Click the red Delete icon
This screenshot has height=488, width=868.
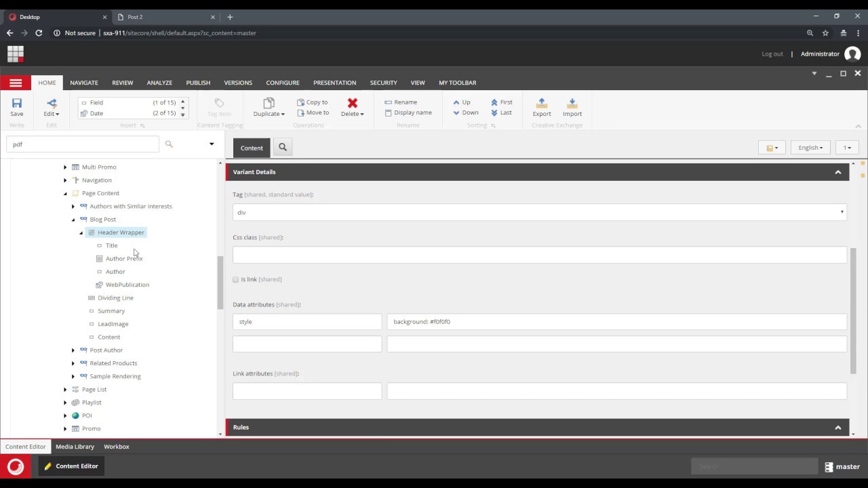(x=352, y=103)
